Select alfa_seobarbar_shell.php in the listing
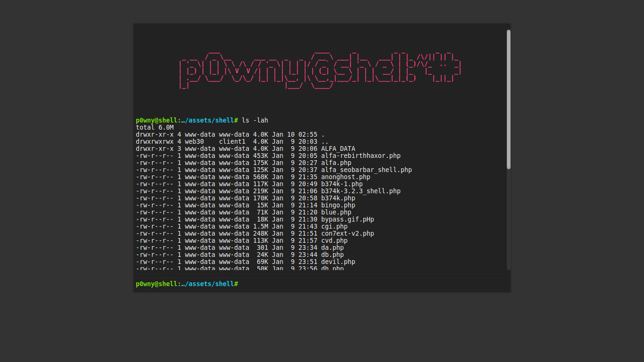The width and height of the screenshot is (644, 362). point(366,170)
